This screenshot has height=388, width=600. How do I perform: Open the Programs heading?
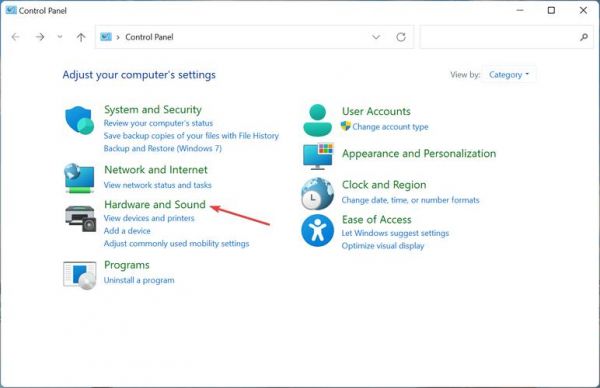[x=127, y=265]
